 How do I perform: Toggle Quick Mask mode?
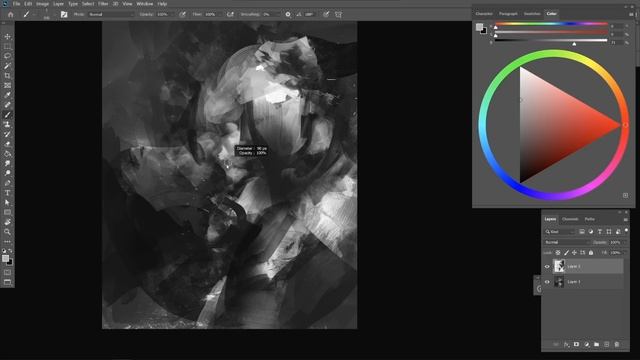coord(7,272)
